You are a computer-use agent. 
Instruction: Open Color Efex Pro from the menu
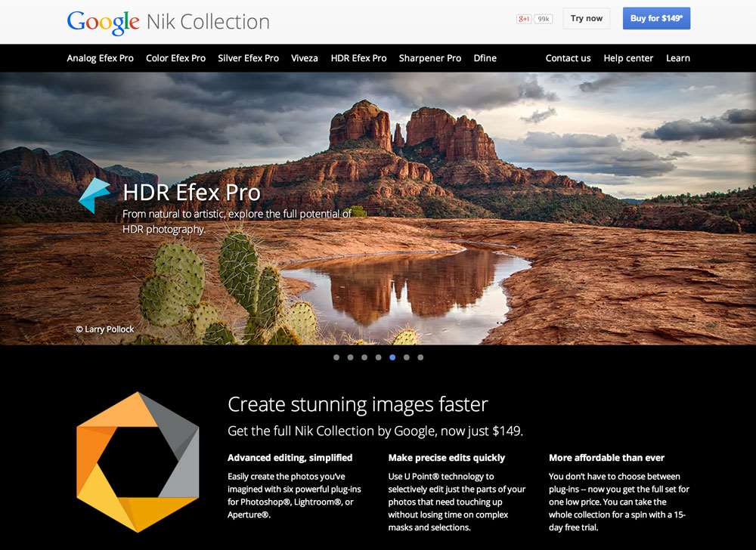click(175, 58)
